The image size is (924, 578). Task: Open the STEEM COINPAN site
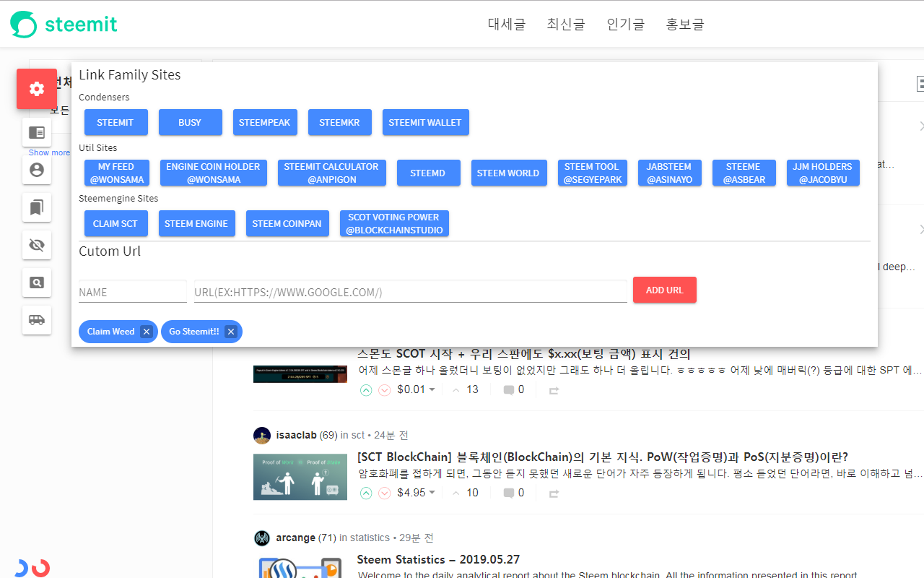click(287, 223)
